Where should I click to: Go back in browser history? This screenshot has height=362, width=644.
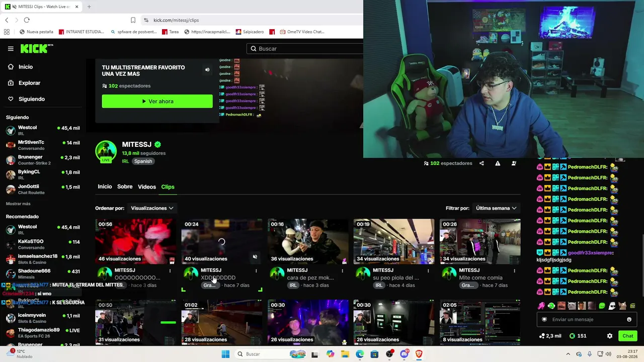7,20
